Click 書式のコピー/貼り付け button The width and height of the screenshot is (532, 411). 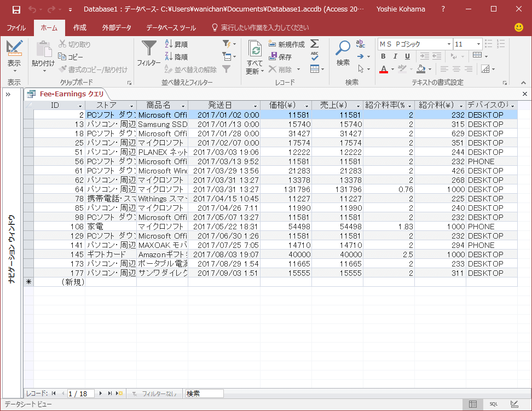(x=93, y=70)
